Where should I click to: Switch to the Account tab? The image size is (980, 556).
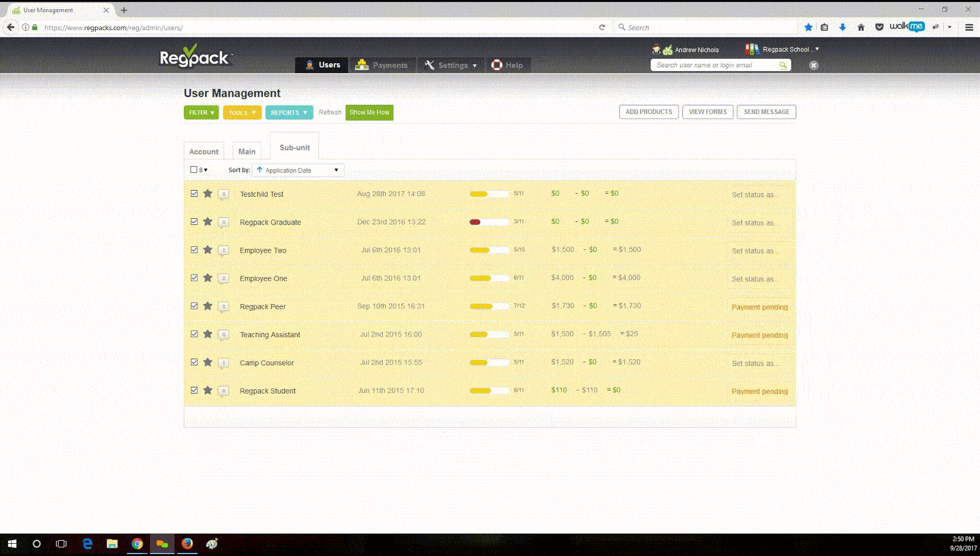[204, 151]
